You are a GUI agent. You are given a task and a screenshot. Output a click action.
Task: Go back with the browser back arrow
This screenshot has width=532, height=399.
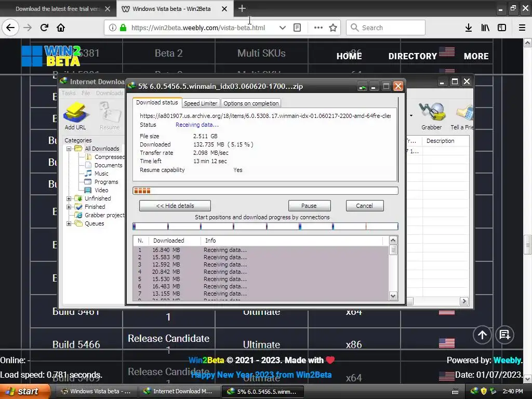(x=10, y=28)
